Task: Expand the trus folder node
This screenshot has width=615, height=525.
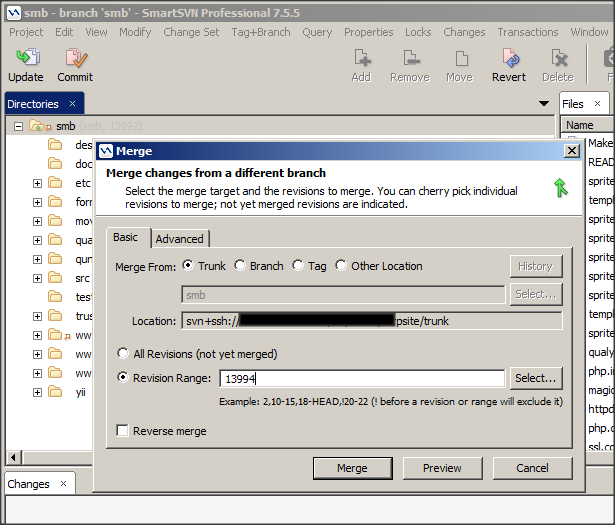Action: point(37,316)
